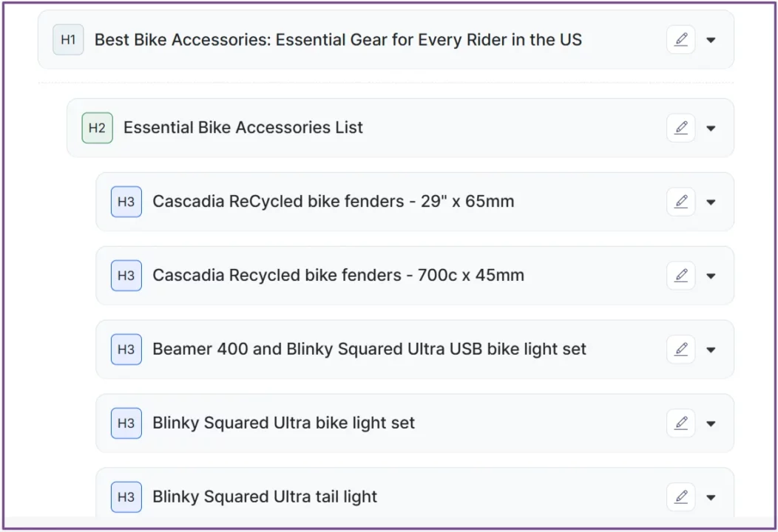Click the Cascadia Recycled 700c fenders heading text
The image size is (778, 532).
coord(337,276)
